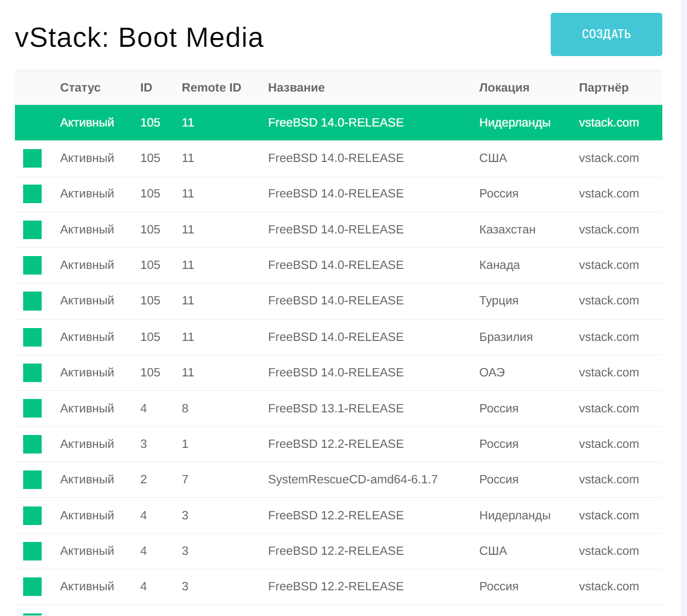687x616 pixels.
Task: Click the vStack: Boot Media page title
Action: tap(139, 38)
